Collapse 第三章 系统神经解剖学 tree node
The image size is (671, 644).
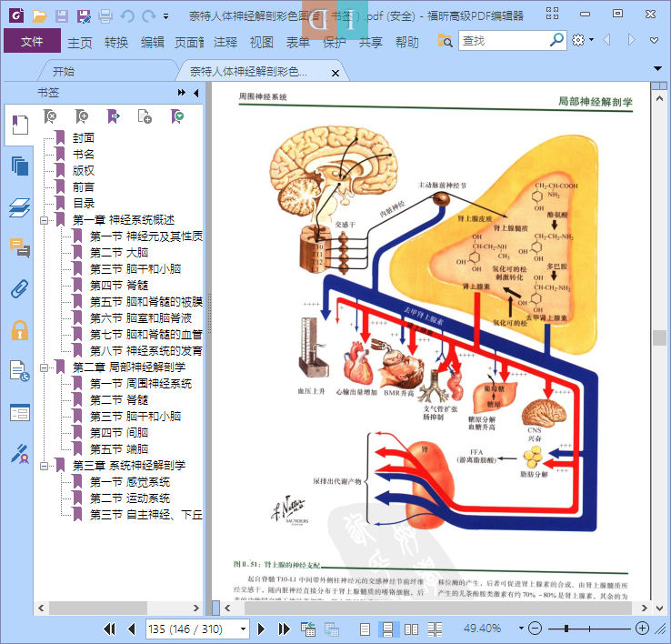(44, 466)
